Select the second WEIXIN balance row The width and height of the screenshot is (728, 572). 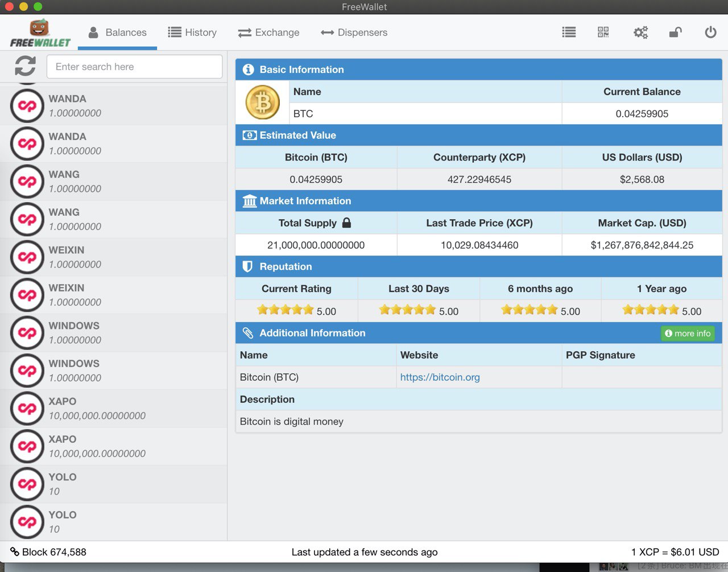pyautogui.click(x=114, y=295)
